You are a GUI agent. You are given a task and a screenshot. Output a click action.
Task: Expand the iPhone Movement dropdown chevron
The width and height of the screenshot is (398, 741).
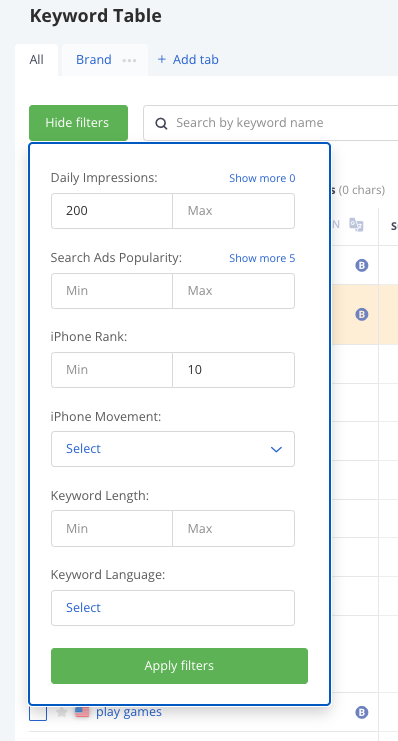tap(276, 449)
